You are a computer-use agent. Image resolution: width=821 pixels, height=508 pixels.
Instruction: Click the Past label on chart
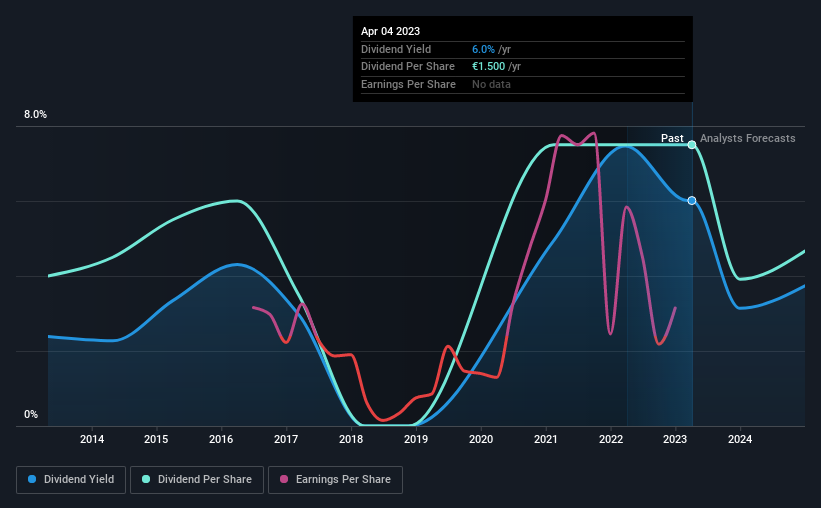point(672,138)
